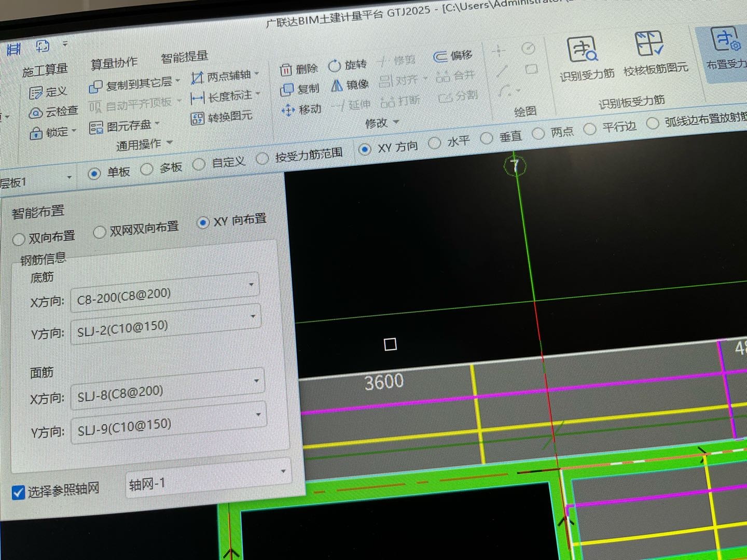
Task: Click the 合并 merge tool
Action: tap(455, 76)
